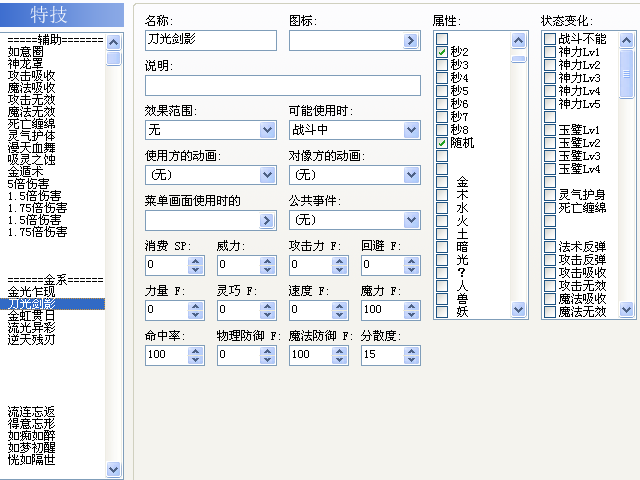The height and width of the screenshot is (480, 640).
Task: Check the 金 element attribute checkbox
Action: point(442,182)
